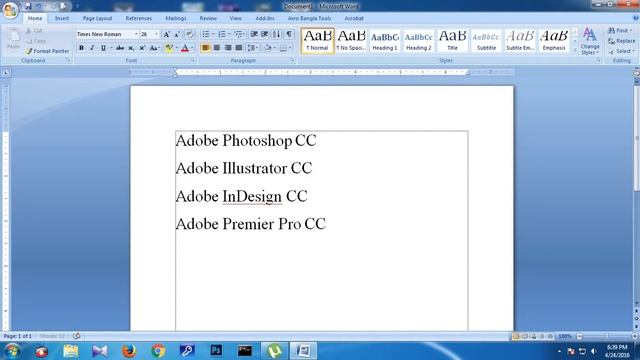640x360 pixels.
Task: Click the Windows Start button
Action: (12, 351)
